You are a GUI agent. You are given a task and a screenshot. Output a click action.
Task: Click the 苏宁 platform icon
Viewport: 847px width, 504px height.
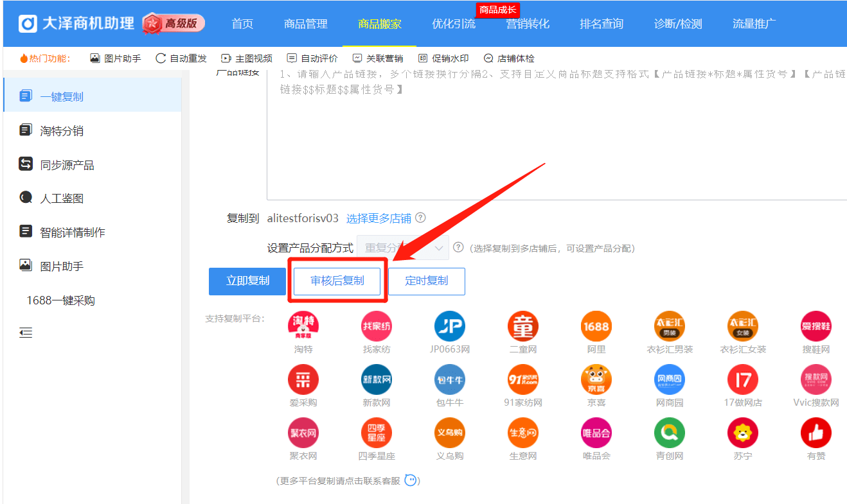pos(743,433)
